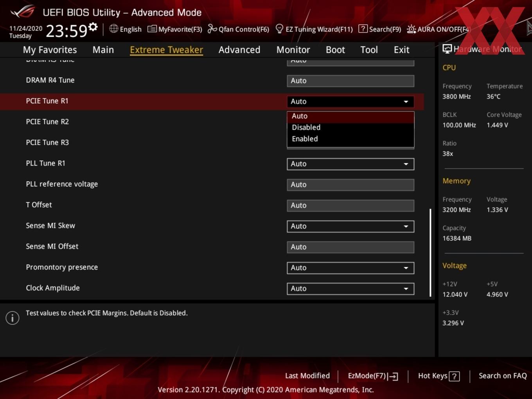Click the Hardware Monitor screen icon

coord(447,49)
